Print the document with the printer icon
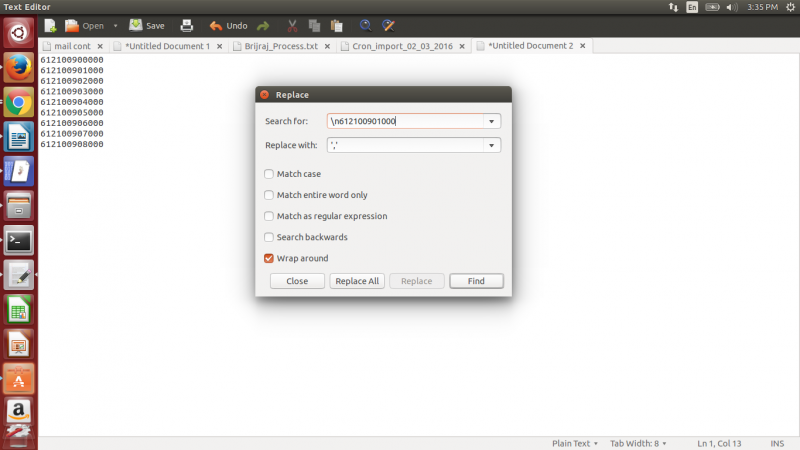800x450 pixels. pyautogui.click(x=187, y=26)
